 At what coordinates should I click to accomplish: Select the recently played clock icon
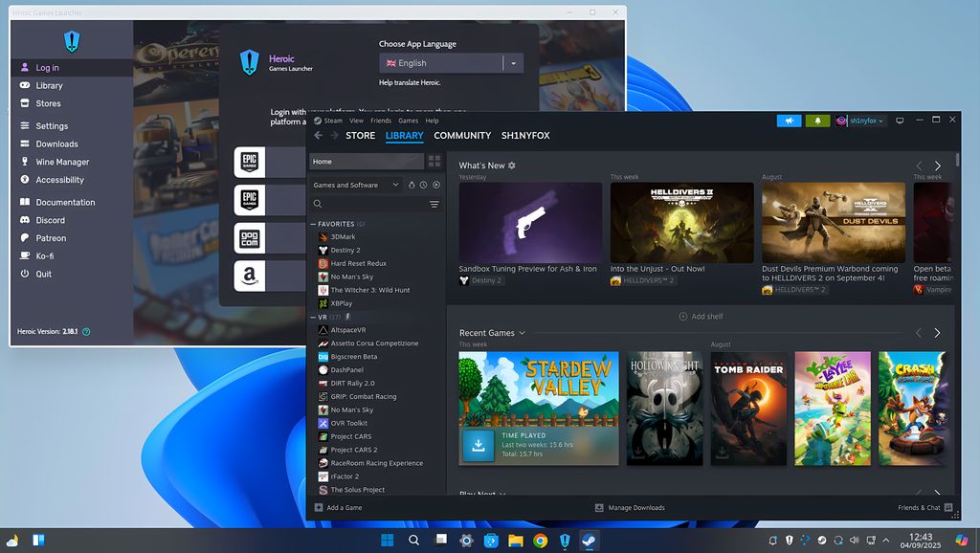tap(423, 185)
